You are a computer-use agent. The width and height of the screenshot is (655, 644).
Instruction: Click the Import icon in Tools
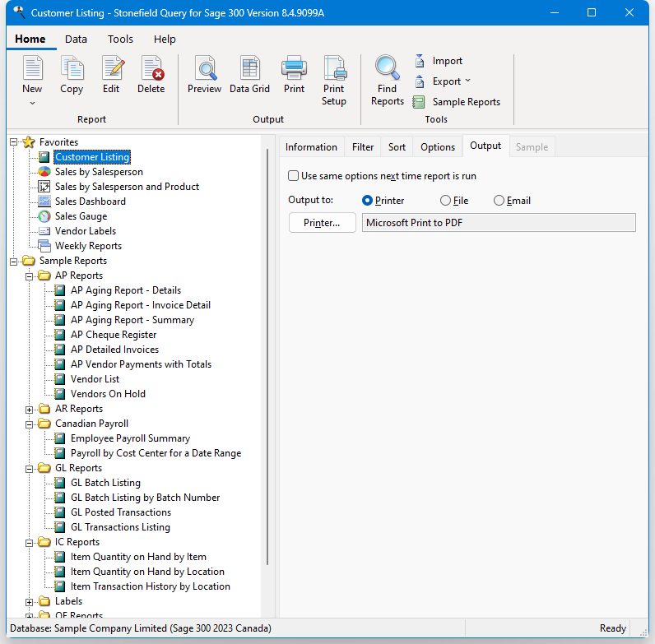click(420, 61)
